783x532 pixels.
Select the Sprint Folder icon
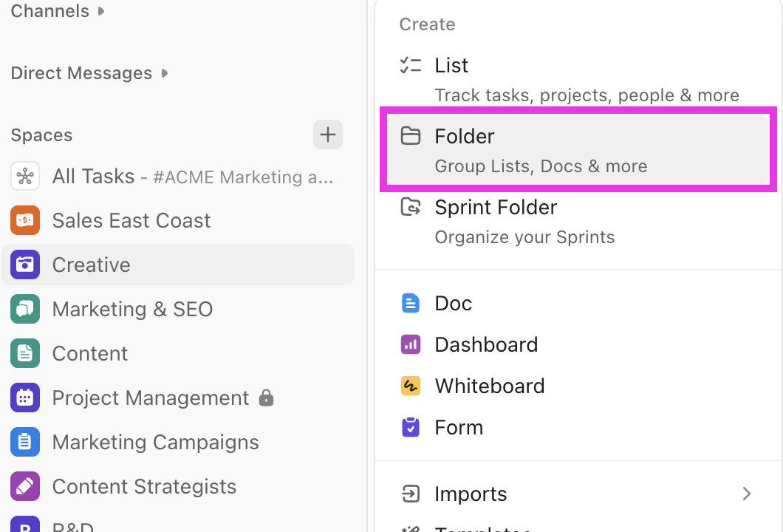click(411, 207)
